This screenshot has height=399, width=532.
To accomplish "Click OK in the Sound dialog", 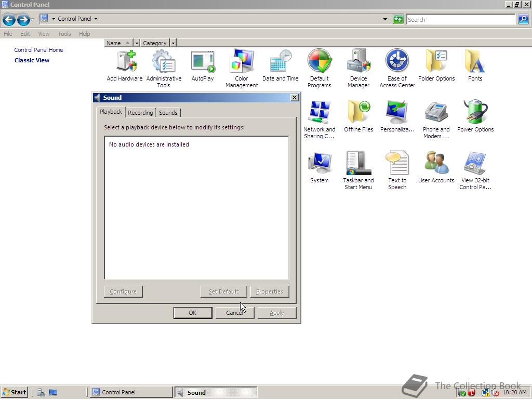I will [192, 313].
